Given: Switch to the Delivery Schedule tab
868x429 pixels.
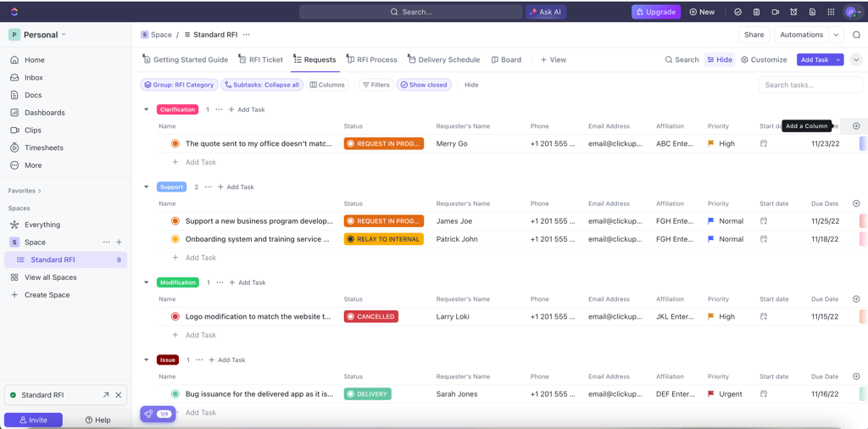Looking at the screenshot, I should pyautogui.click(x=443, y=60).
